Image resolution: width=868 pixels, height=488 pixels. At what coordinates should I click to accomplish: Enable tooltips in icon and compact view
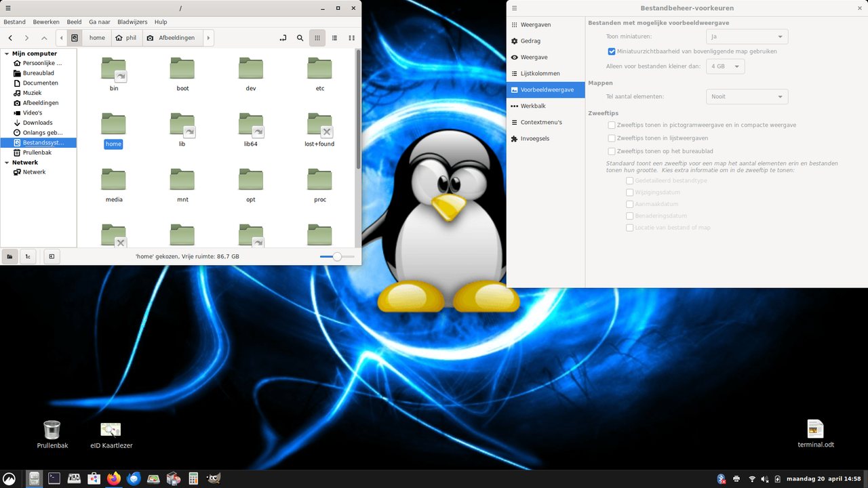pos(612,125)
